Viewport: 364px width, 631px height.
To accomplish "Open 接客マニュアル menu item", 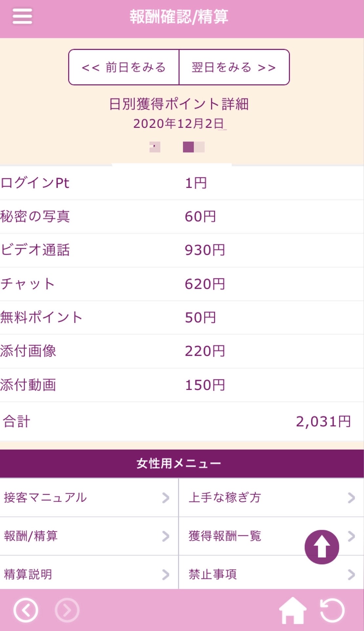I will pos(46,498).
